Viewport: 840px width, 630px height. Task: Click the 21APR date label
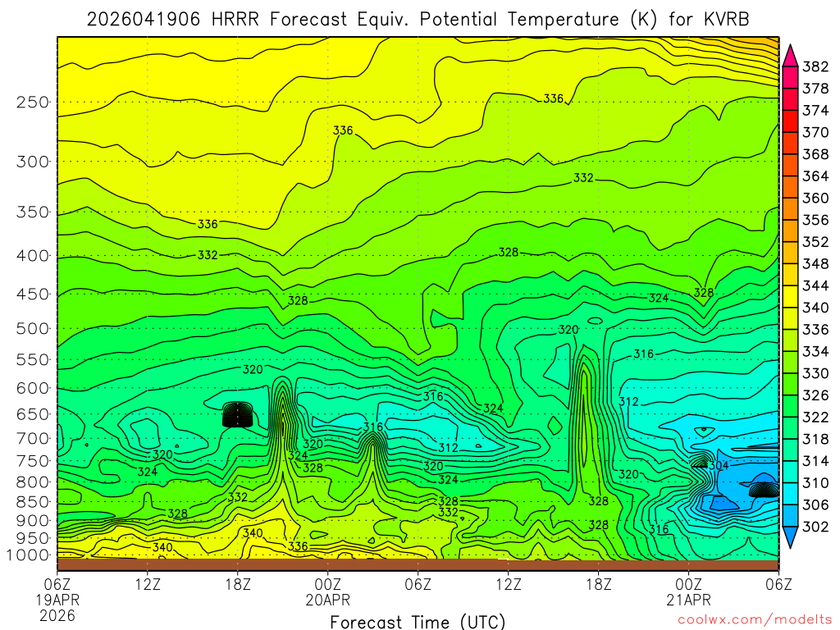click(688, 600)
